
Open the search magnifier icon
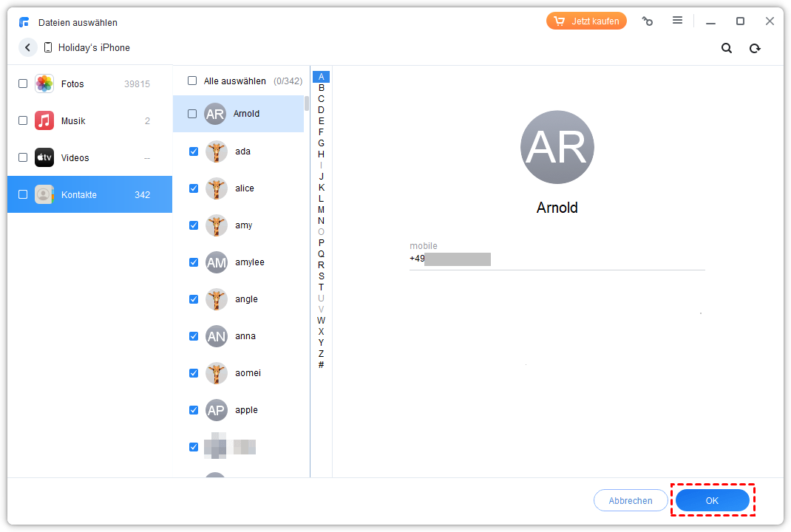(727, 48)
